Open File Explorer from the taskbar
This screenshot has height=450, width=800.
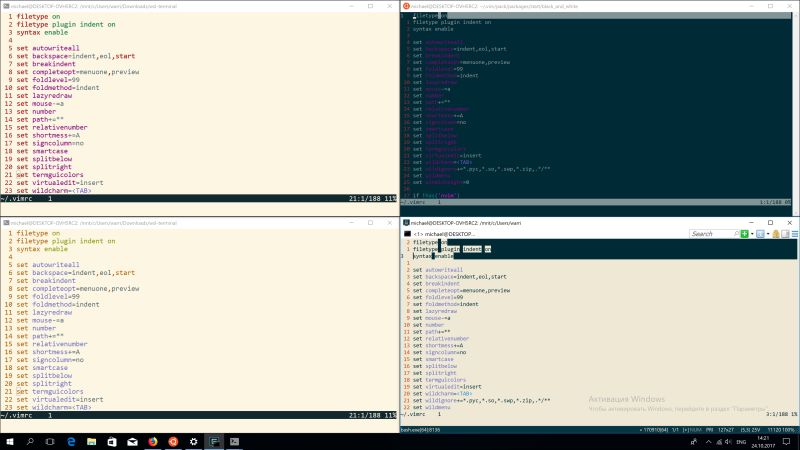[x=91, y=442]
